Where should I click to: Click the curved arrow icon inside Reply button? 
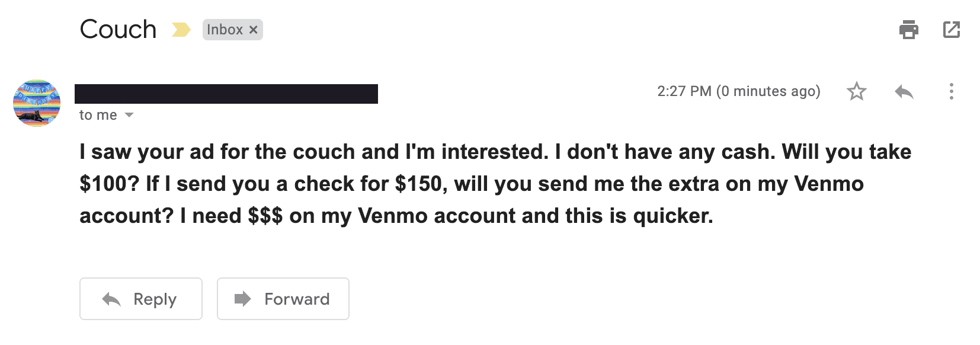click(x=111, y=299)
